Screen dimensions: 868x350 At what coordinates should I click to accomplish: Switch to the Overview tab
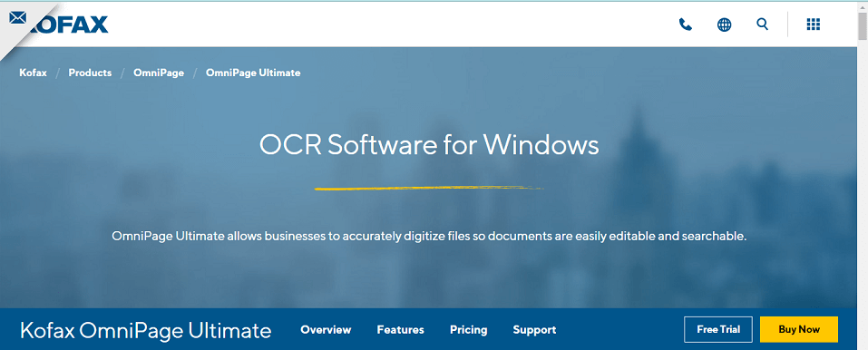pos(326,329)
